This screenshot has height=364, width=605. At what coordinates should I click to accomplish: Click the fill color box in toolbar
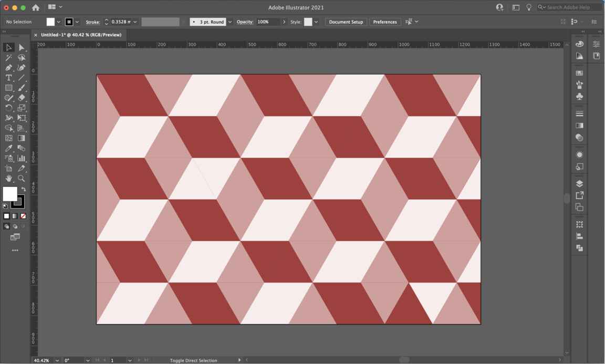10,194
